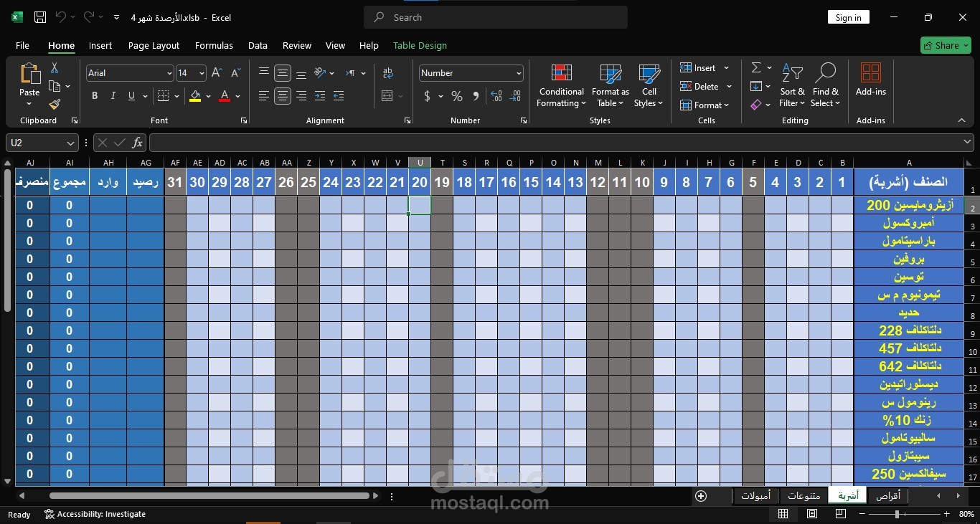Switch to Page Layout view in status bar

click(x=812, y=514)
